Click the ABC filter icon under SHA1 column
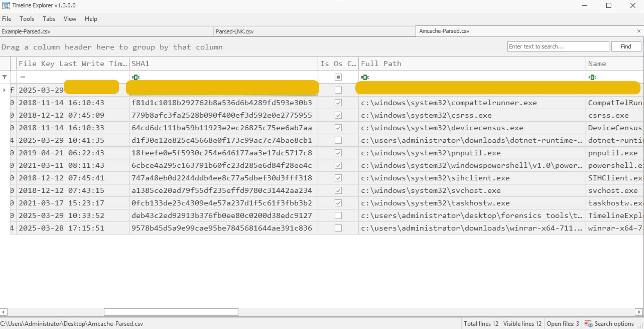Viewport: 644px width, 329px height. 135,77
